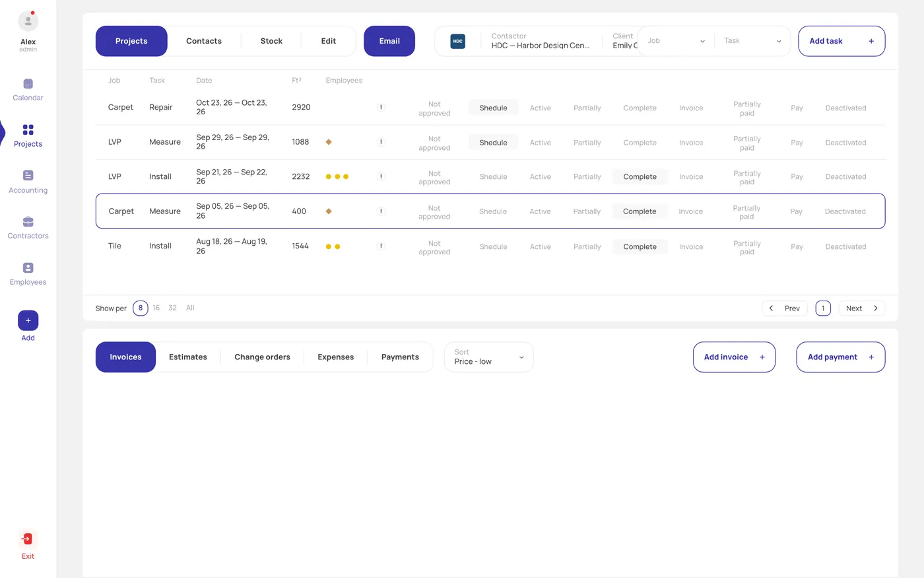Open the Projects grid icon in sidebar
This screenshot has height=578, width=924.
click(28, 129)
